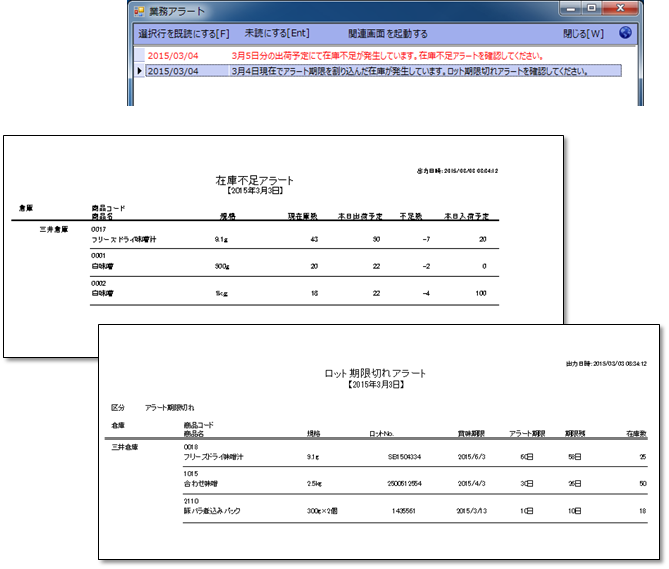Screen dimensions: 669x569
Task: Click 閉じる[W] in the alert toolbar
Action: click(583, 34)
